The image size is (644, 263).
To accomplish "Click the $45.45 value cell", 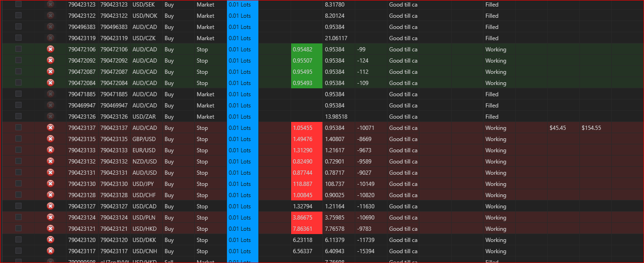I will click(558, 128).
